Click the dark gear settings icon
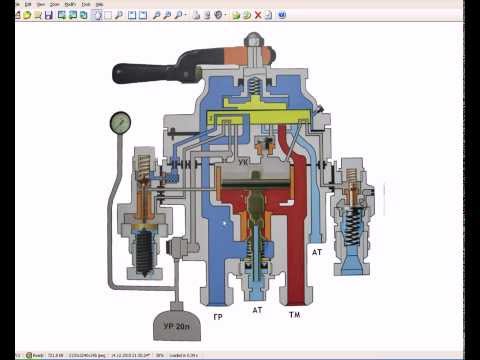480x360 pixels. (x=218, y=15)
